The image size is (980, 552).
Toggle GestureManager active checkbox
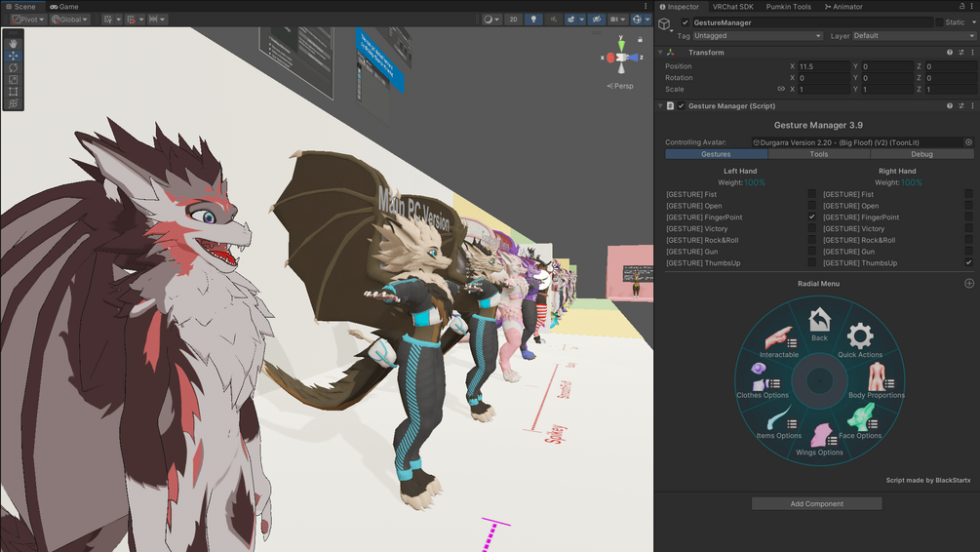(685, 22)
